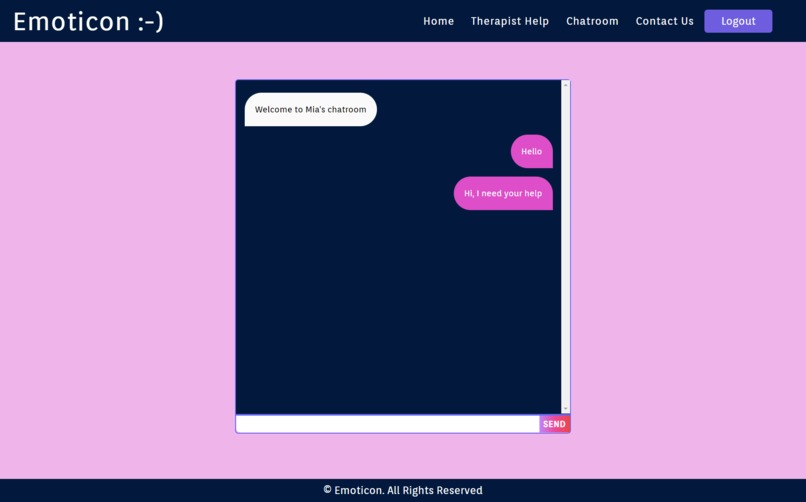Select the 'Welcome to Mia's chatroom' message
806x502 pixels.
tap(310, 109)
